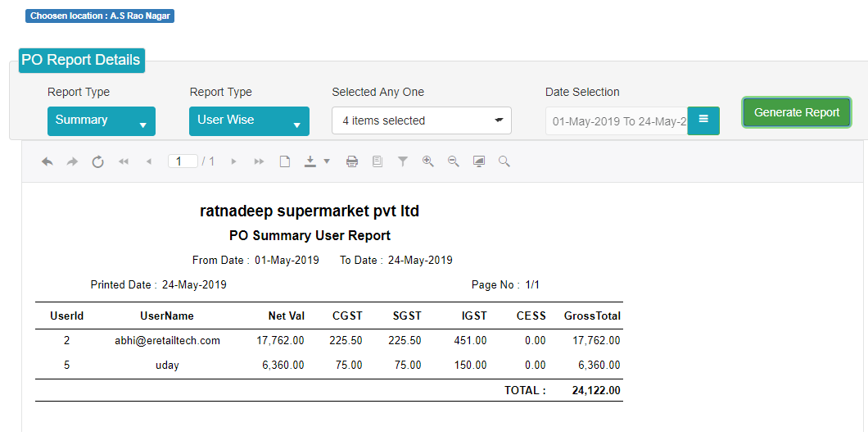Jump to last report page
This screenshot has width=868, height=436.
click(x=259, y=161)
